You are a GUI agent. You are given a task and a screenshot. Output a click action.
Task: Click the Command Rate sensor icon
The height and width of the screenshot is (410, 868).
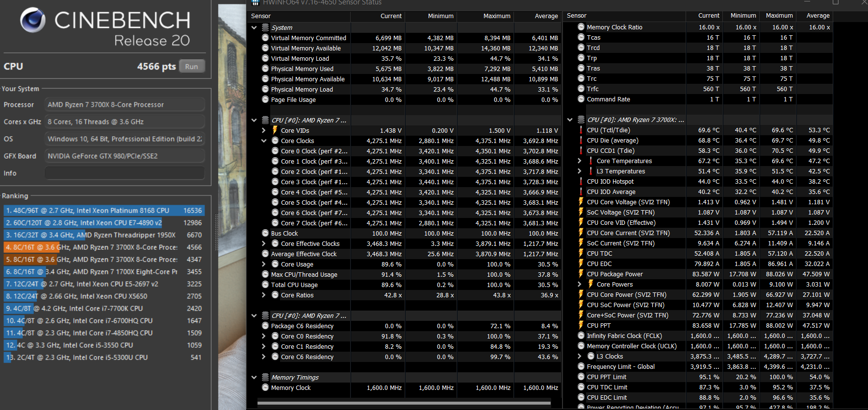(581, 99)
